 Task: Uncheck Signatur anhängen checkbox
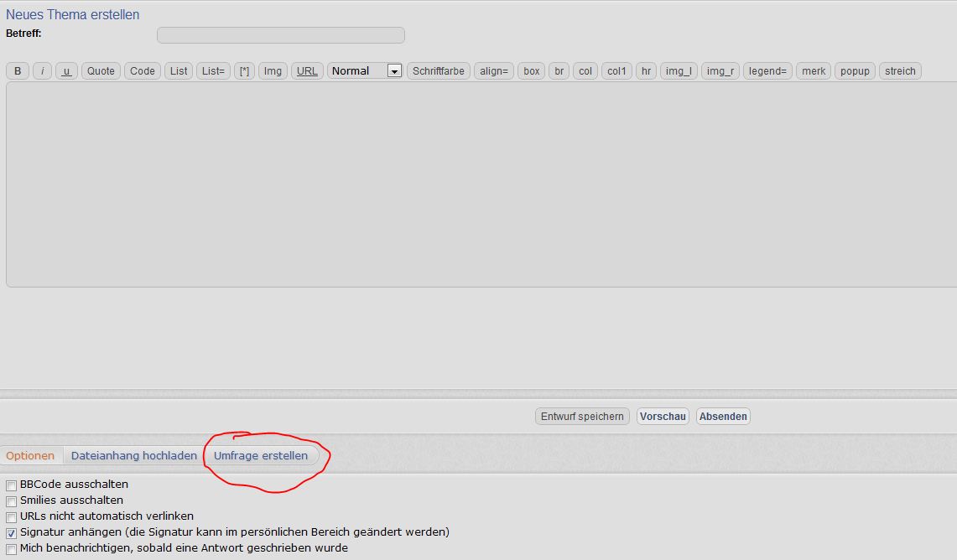pos(11,533)
